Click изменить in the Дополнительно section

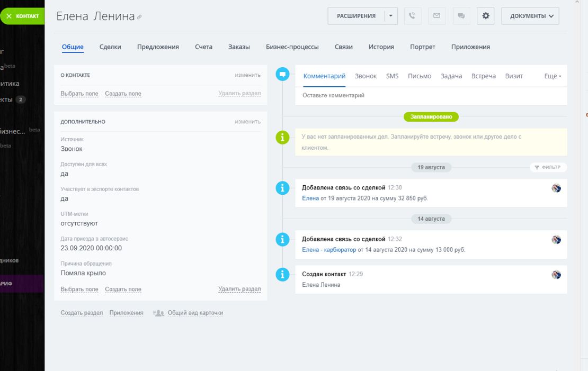pos(247,122)
